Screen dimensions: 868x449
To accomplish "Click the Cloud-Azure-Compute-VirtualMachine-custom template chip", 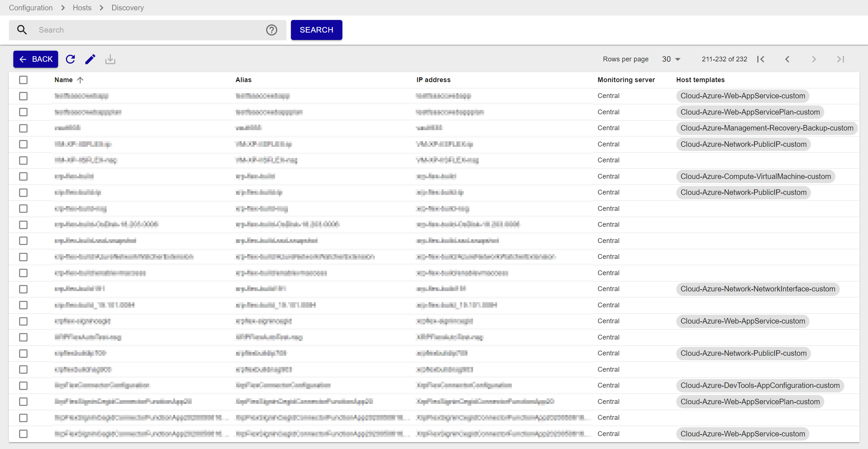I will click(x=755, y=176).
